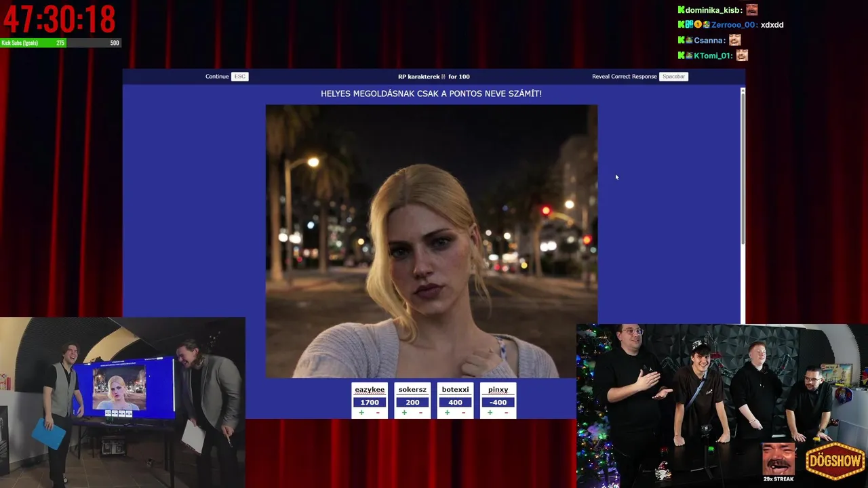Viewport: 868px width, 488px height.
Task: Add points to eazykee with plus
Action: (361, 413)
